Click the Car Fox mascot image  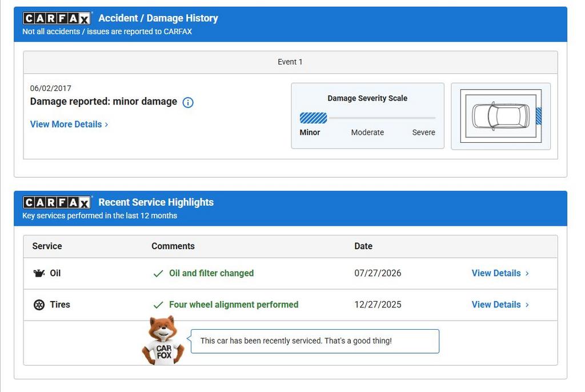click(x=163, y=341)
